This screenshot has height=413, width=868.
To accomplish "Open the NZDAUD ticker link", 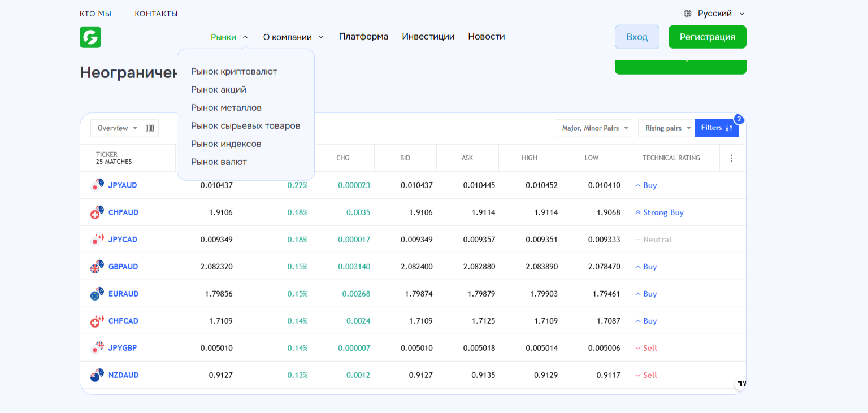I will [x=123, y=375].
